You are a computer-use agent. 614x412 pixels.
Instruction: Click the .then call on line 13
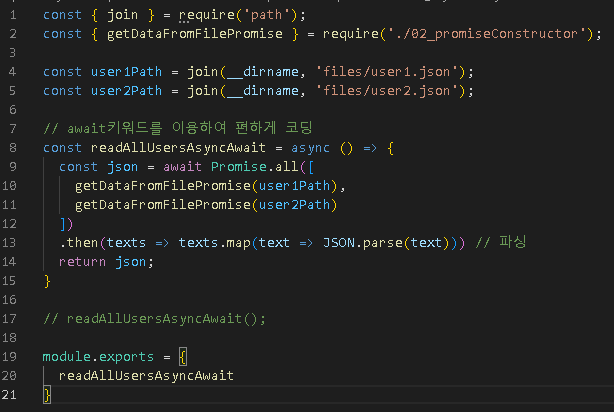coord(79,243)
